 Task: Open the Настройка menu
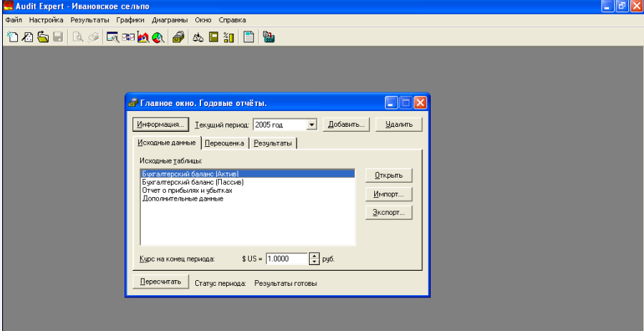[46, 20]
